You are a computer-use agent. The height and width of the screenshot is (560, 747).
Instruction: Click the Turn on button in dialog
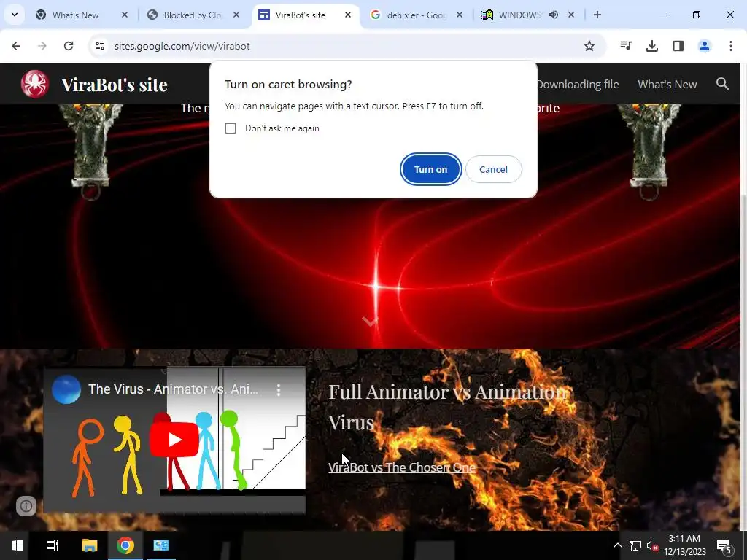pyautogui.click(x=430, y=169)
